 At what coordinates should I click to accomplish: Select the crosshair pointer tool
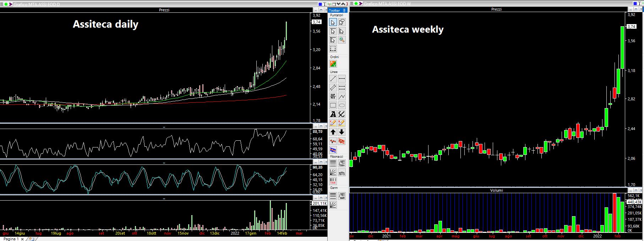click(x=333, y=40)
